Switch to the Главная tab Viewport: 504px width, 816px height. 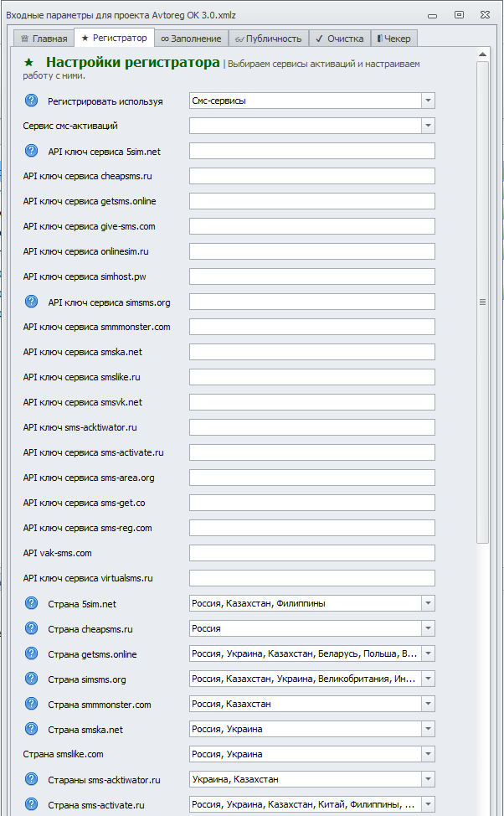(x=44, y=39)
